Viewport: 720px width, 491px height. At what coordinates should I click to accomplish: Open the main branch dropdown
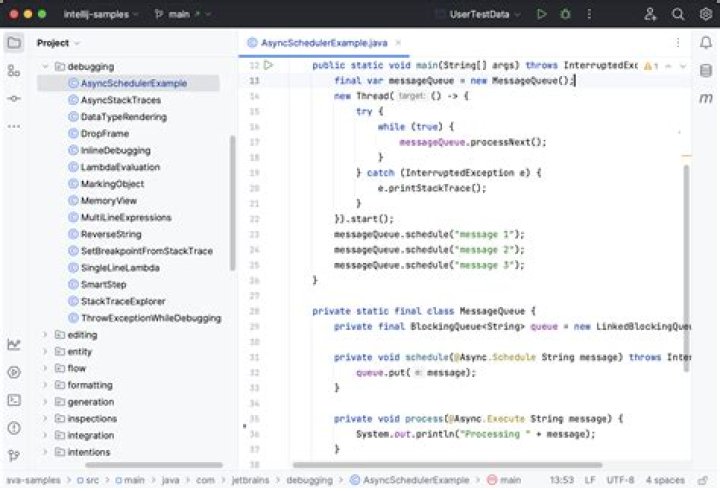coord(183,14)
